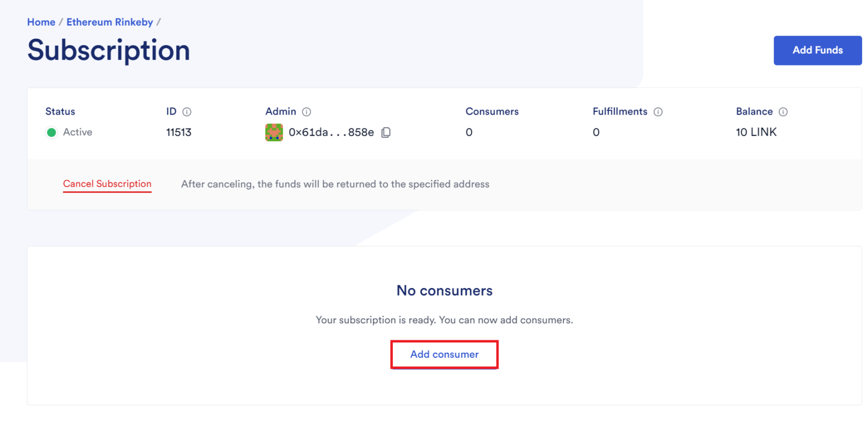
Task: Select the admin address 0x61da...858e
Action: [x=331, y=133]
